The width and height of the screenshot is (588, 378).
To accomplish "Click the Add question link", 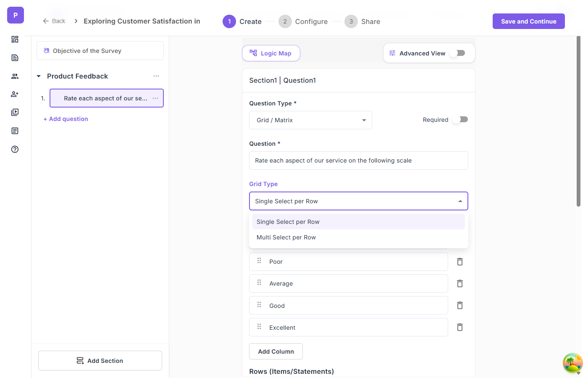I will [66, 119].
